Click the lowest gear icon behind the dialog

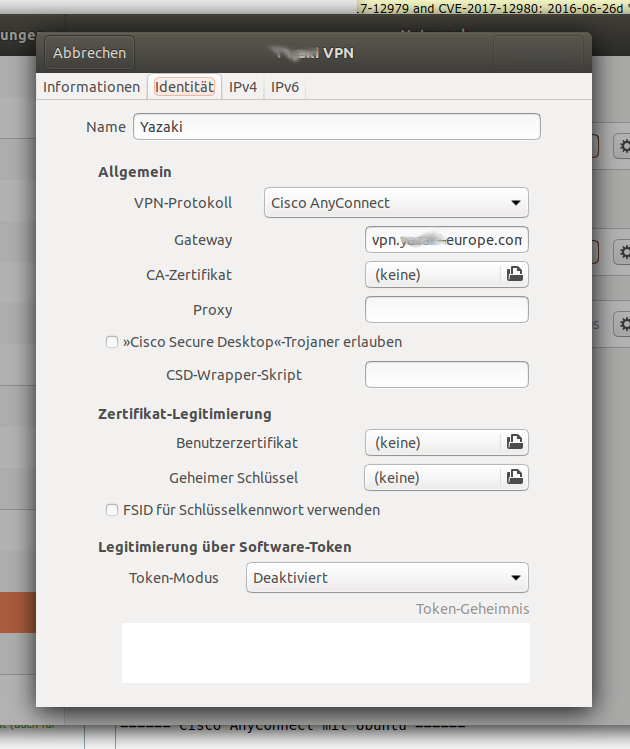pyautogui.click(x=624, y=324)
